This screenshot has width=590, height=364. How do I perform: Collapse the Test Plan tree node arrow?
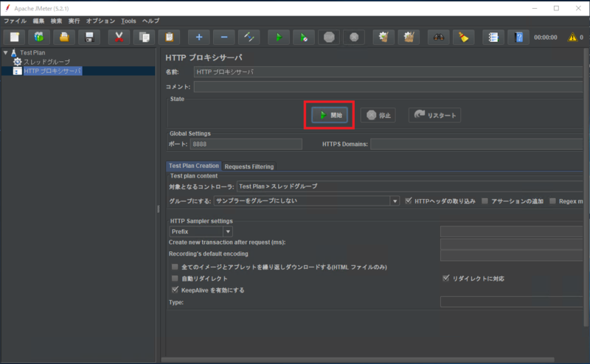(x=6, y=52)
